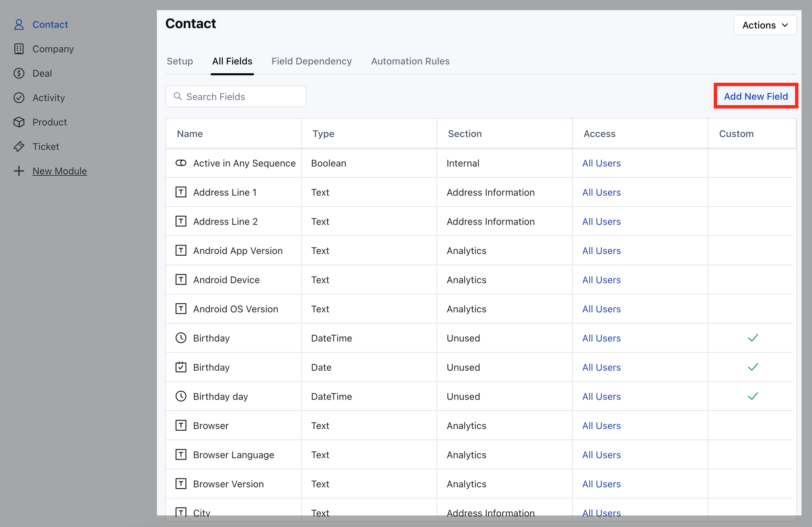This screenshot has width=812, height=527.
Task: Go to the Setup tab
Action: point(180,61)
